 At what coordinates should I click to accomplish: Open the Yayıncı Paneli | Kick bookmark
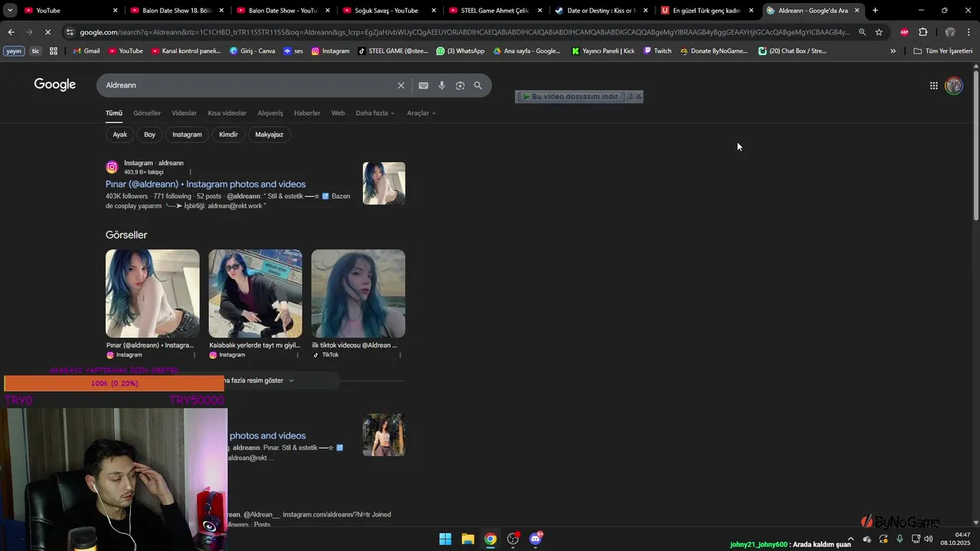pyautogui.click(x=603, y=51)
